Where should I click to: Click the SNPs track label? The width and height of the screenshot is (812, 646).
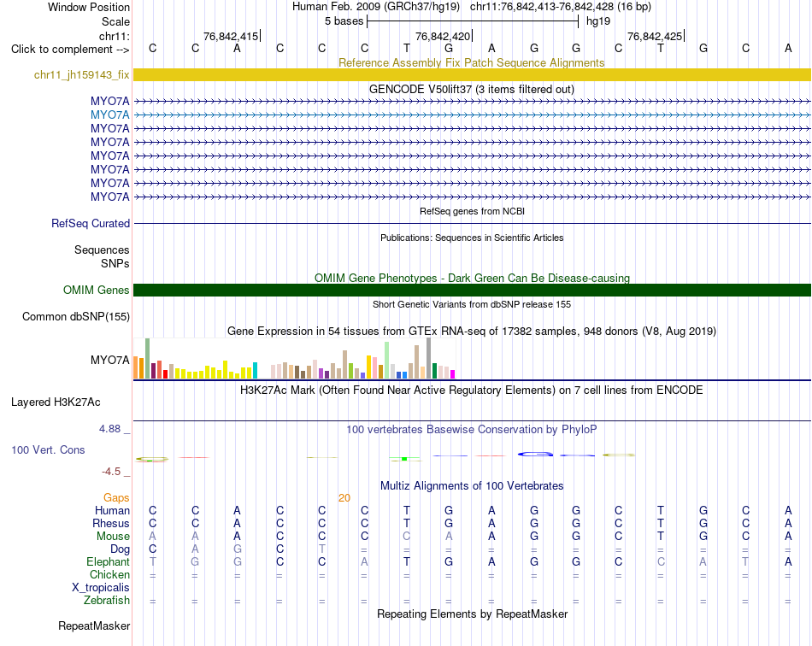point(115,263)
